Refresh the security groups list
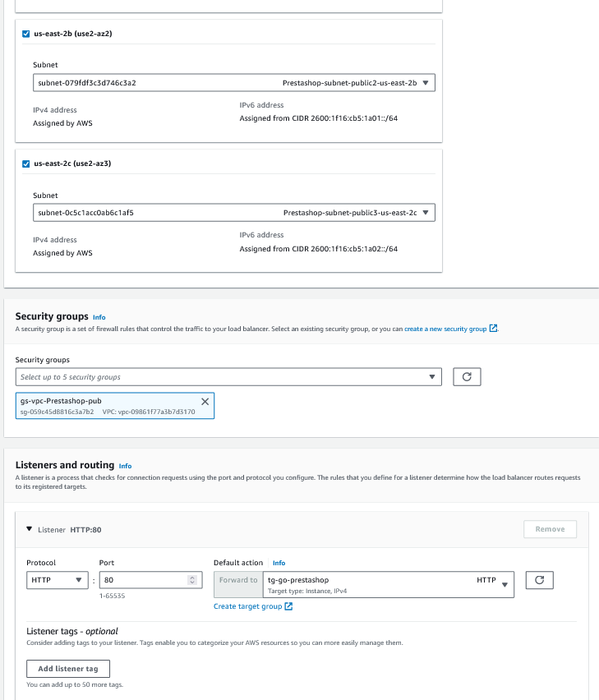This screenshot has width=599, height=700. click(x=467, y=377)
